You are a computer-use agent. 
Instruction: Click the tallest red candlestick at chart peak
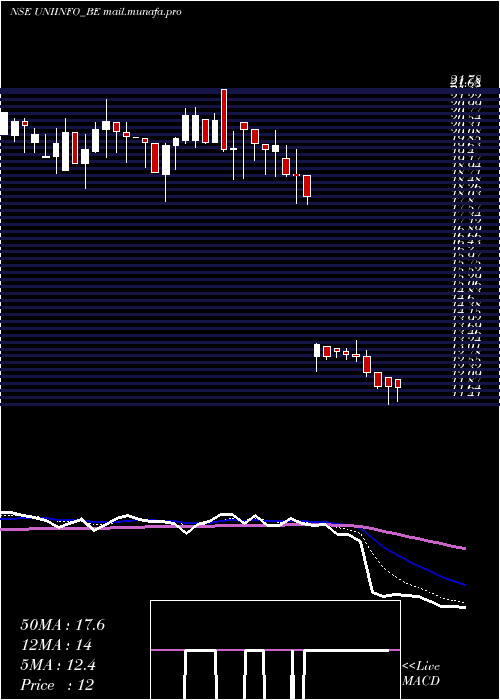point(224,120)
